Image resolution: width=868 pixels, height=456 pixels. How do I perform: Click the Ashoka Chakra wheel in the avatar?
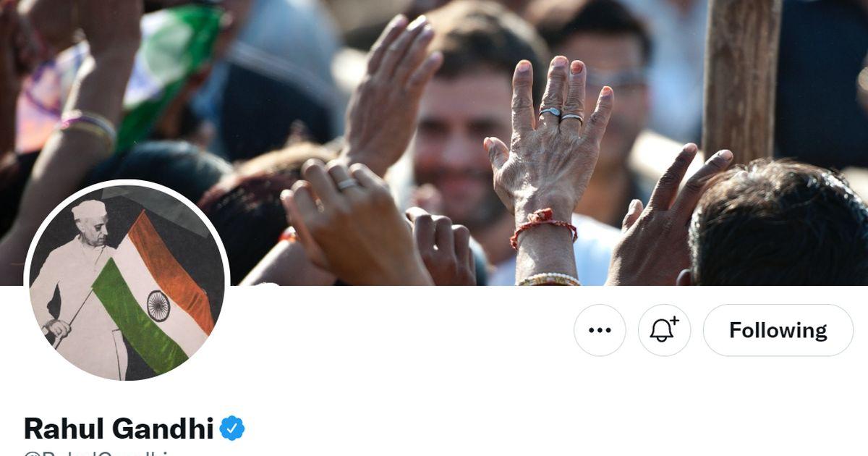[158, 305]
